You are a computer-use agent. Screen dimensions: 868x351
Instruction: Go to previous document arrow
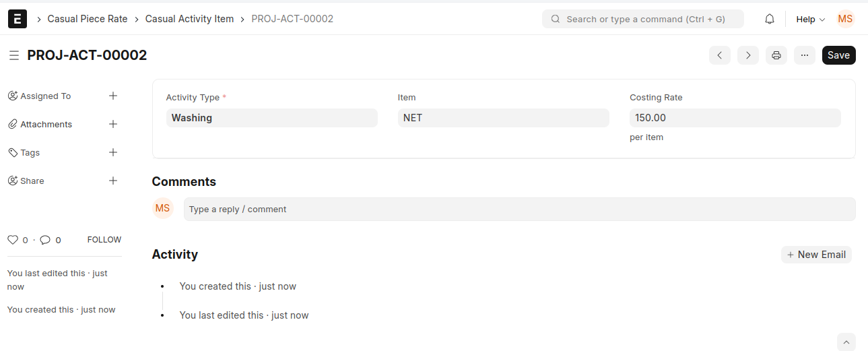(720, 55)
